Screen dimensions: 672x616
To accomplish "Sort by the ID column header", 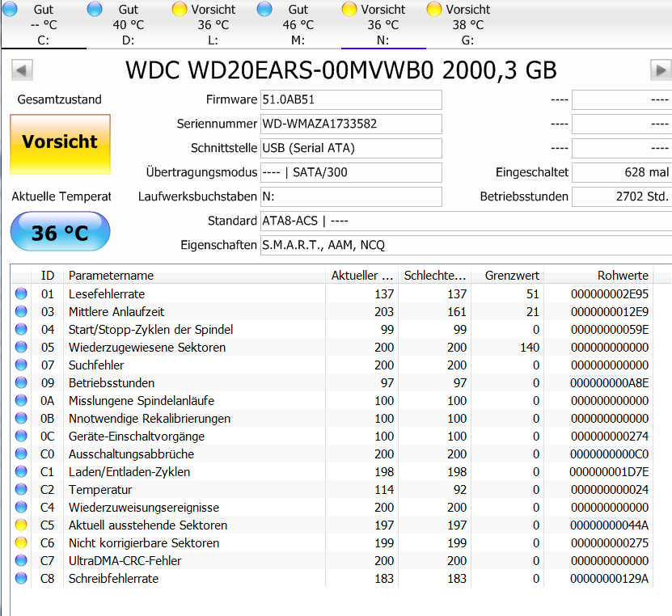I will 48,276.
